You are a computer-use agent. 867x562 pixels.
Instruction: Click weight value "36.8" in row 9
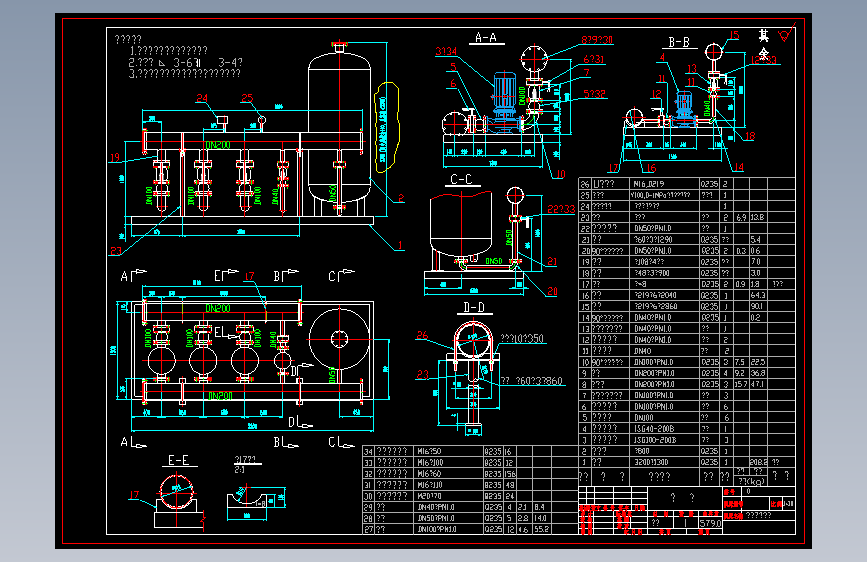pyautogui.click(x=758, y=373)
